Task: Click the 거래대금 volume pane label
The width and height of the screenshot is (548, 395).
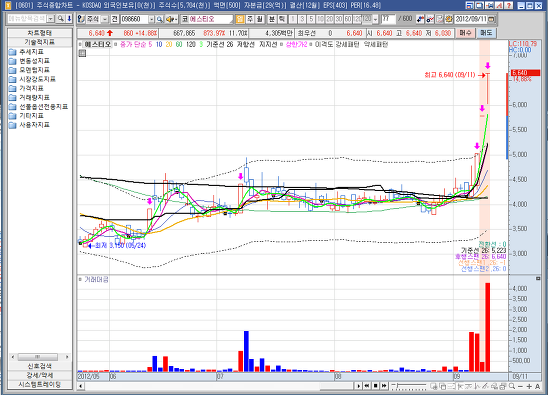Action: coord(96,279)
